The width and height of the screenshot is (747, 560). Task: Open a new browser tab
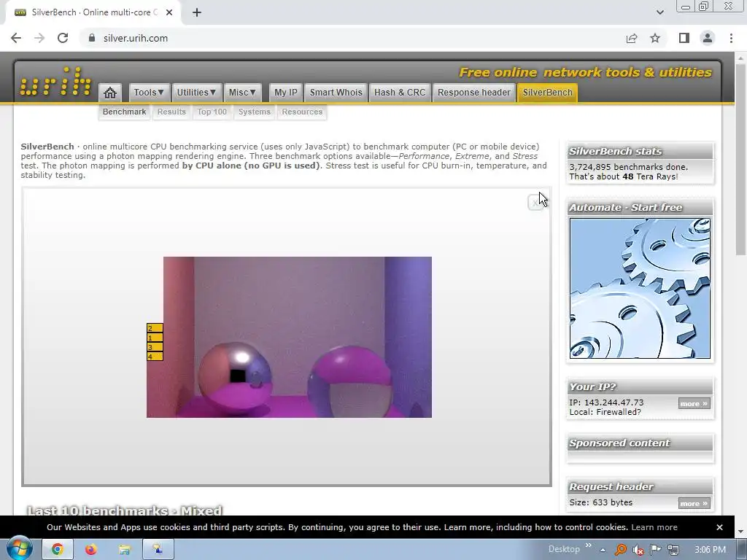coord(197,12)
